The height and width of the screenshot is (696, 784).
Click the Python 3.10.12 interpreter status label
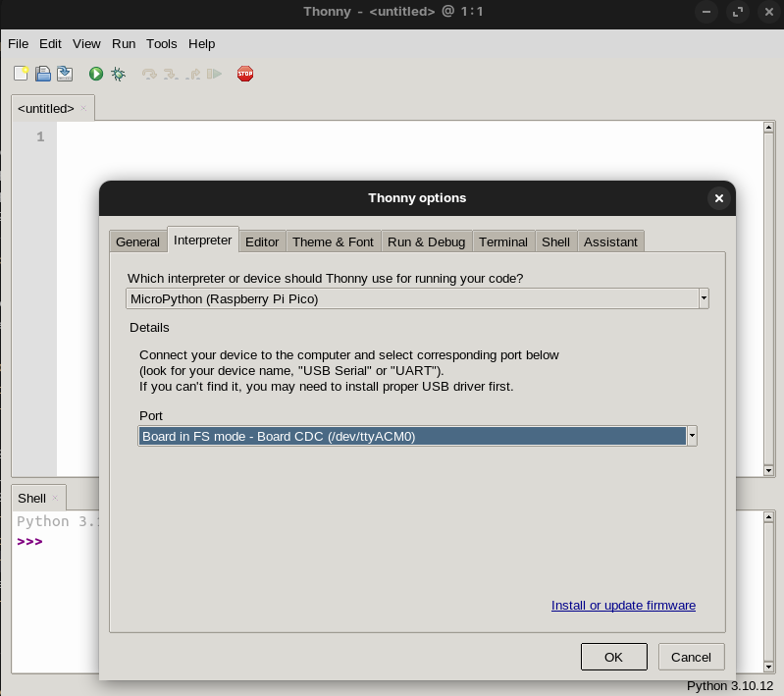[x=730, y=685]
